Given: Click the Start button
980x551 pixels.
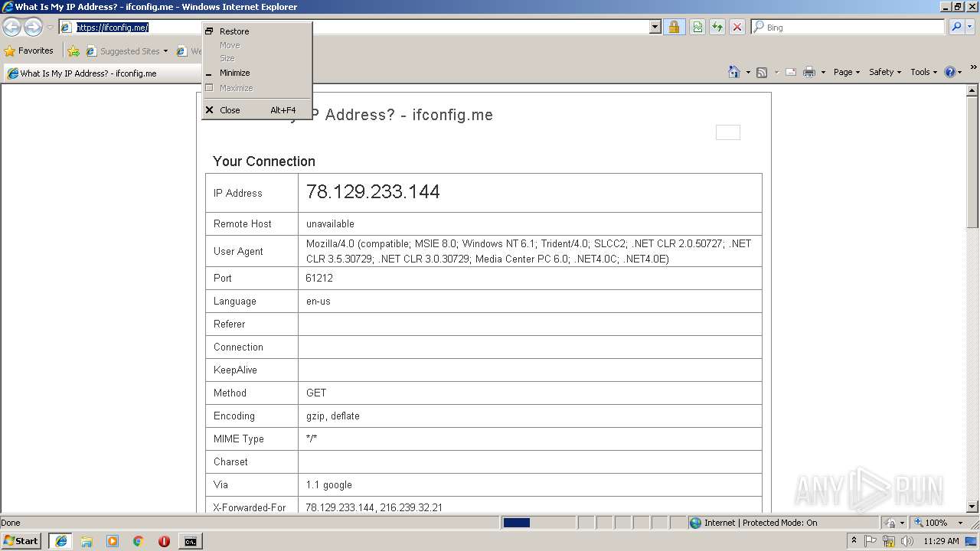Looking at the screenshot, I should point(21,541).
